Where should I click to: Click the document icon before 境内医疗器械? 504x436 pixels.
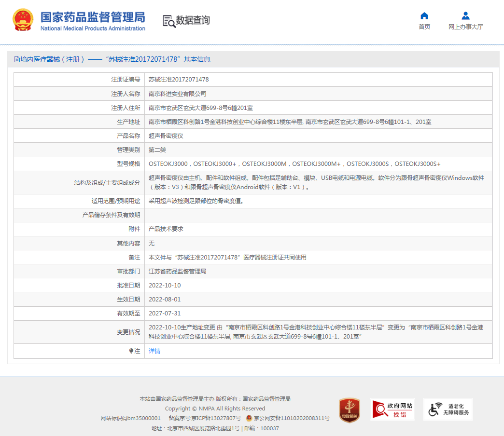(17, 59)
